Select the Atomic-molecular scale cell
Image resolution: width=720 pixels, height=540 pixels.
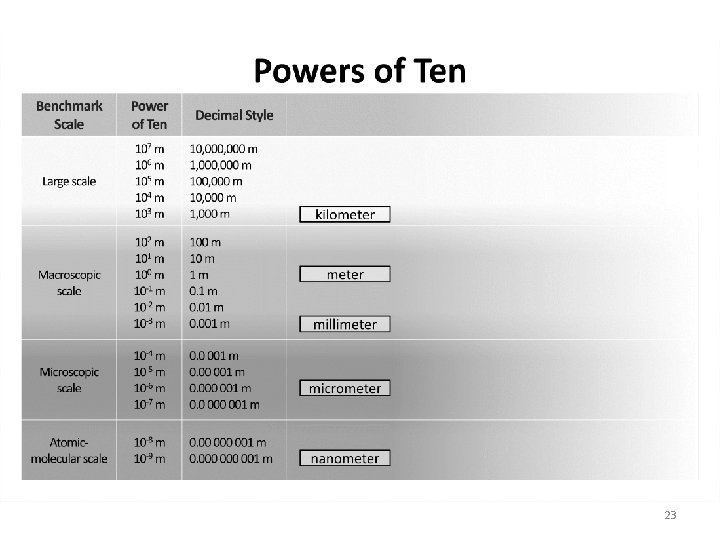coord(69,450)
